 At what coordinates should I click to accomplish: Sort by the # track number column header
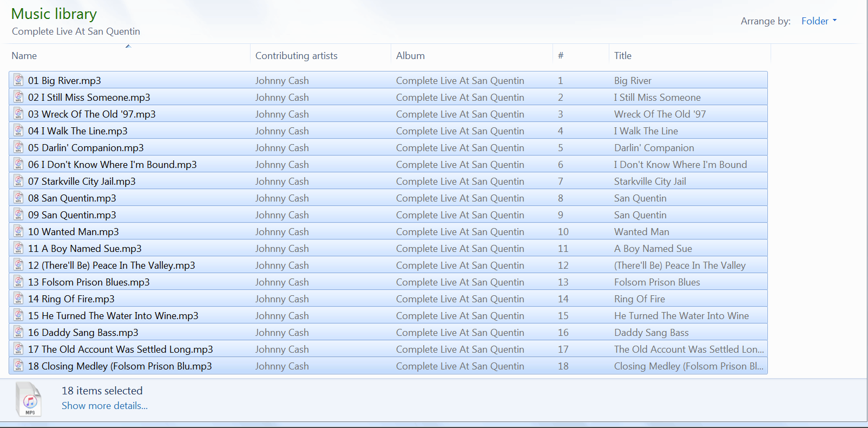561,56
